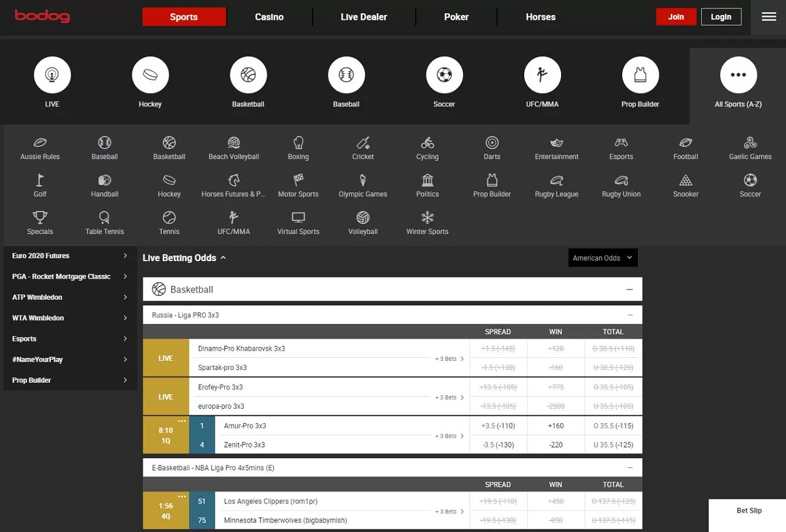
Task: Expand Euro 2020 Futures sidebar item
Action: click(70, 256)
